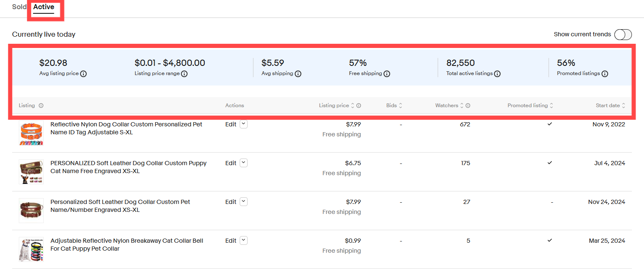This screenshot has height=269, width=644.
Task: Open info icon beside Avg shipping
Action: 298,74
